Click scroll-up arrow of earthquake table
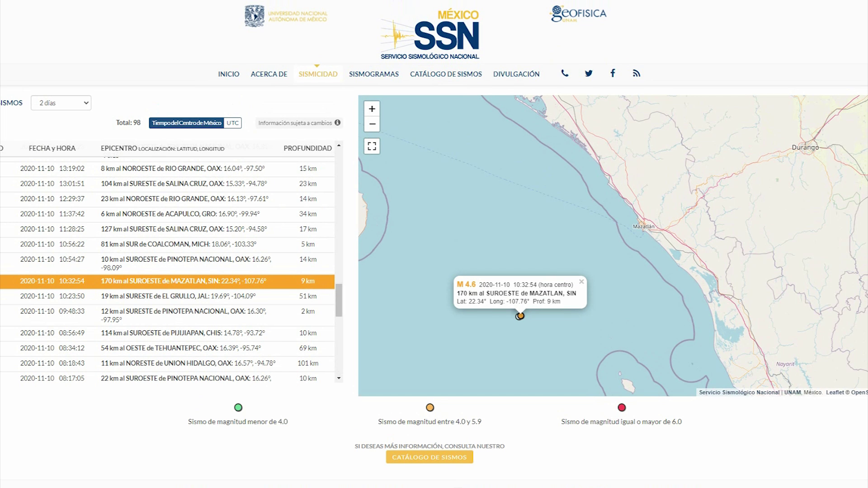 pyautogui.click(x=339, y=145)
